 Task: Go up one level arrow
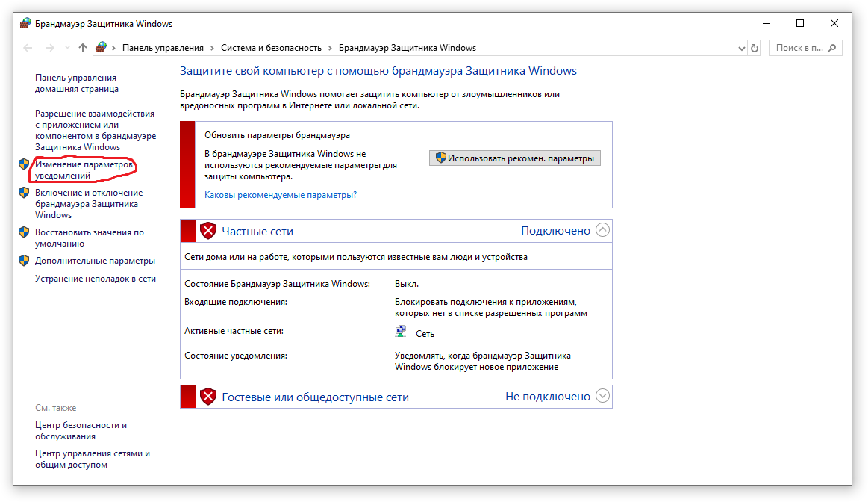click(83, 49)
